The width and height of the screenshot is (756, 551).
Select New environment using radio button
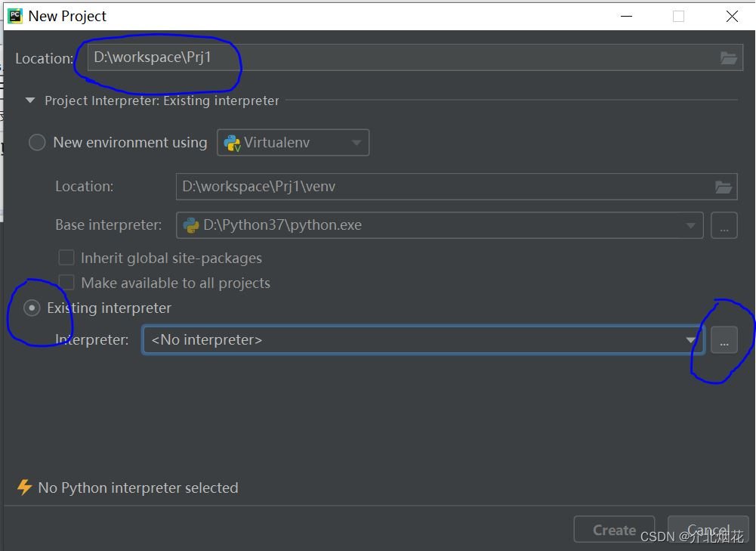[37, 142]
